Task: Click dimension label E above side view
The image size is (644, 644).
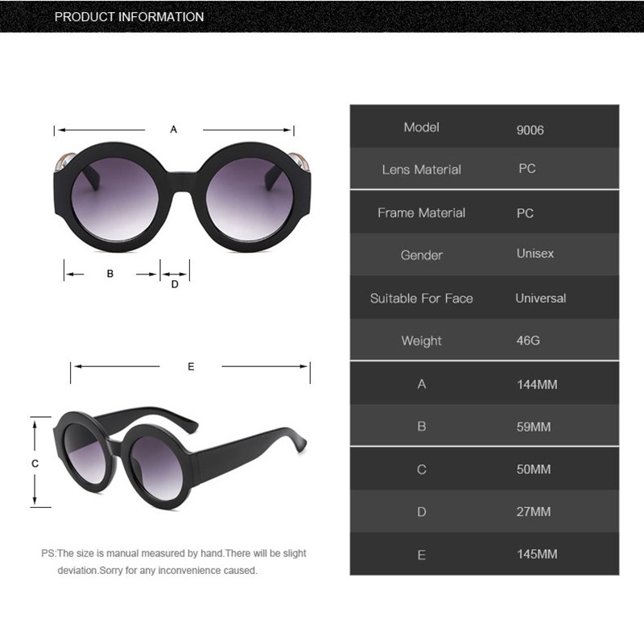Action: tap(191, 366)
